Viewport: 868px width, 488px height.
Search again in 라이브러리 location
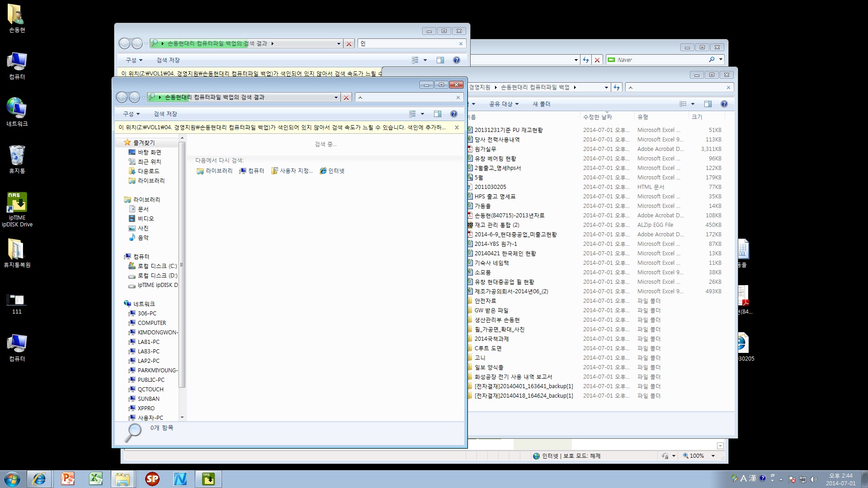tap(215, 171)
